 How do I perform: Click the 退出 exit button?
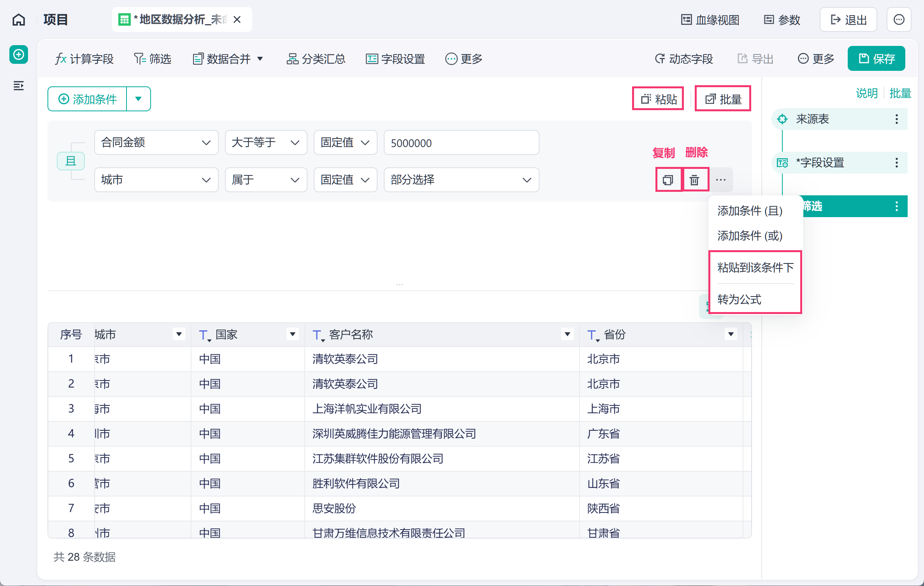coord(848,19)
